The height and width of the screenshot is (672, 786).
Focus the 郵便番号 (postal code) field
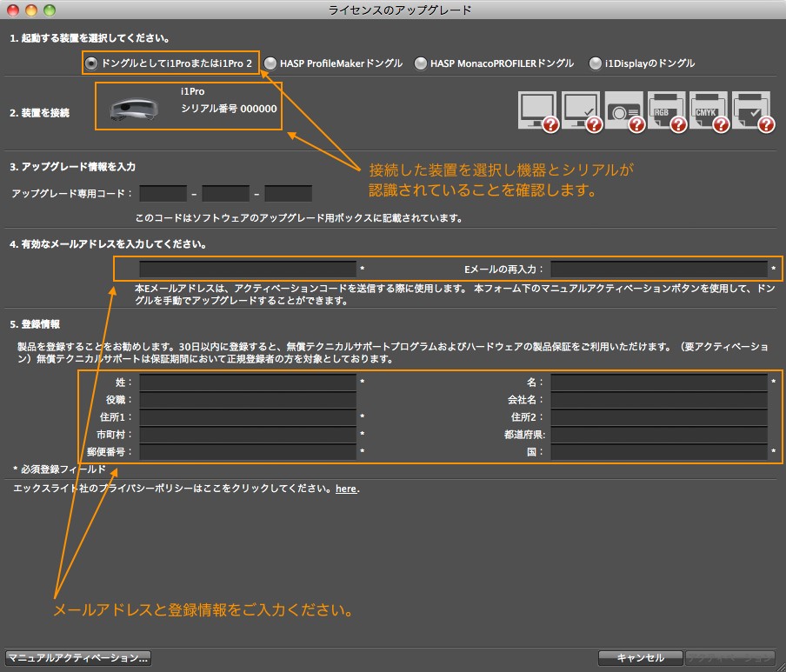coord(248,452)
